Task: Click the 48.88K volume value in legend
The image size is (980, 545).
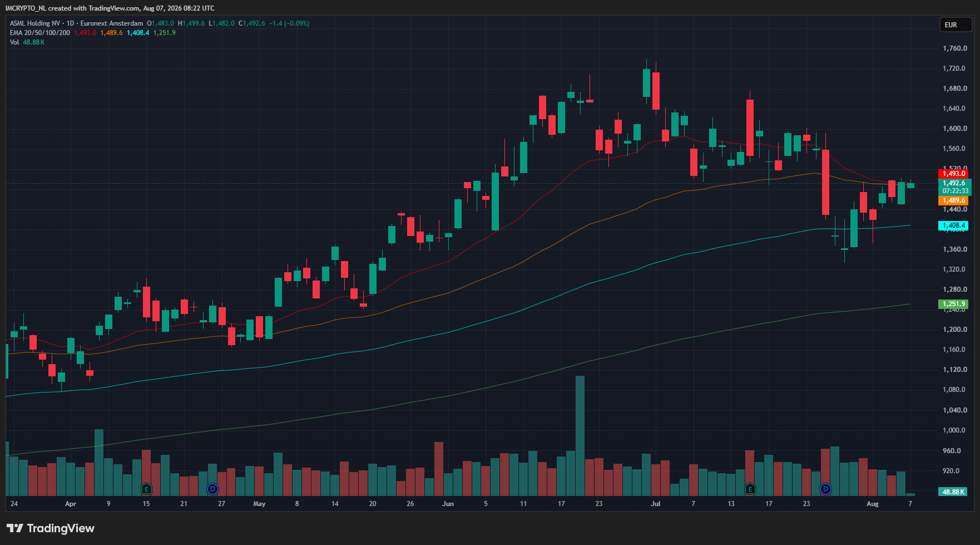Action: (x=34, y=42)
